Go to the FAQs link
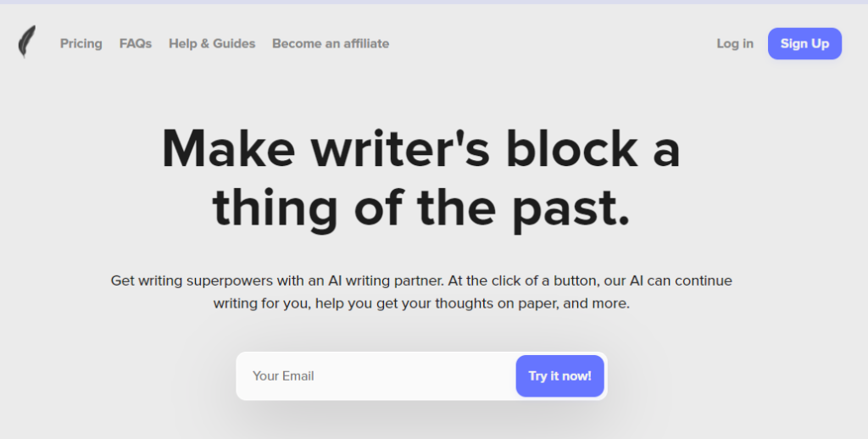The image size is (868, 439). point(136,43)
